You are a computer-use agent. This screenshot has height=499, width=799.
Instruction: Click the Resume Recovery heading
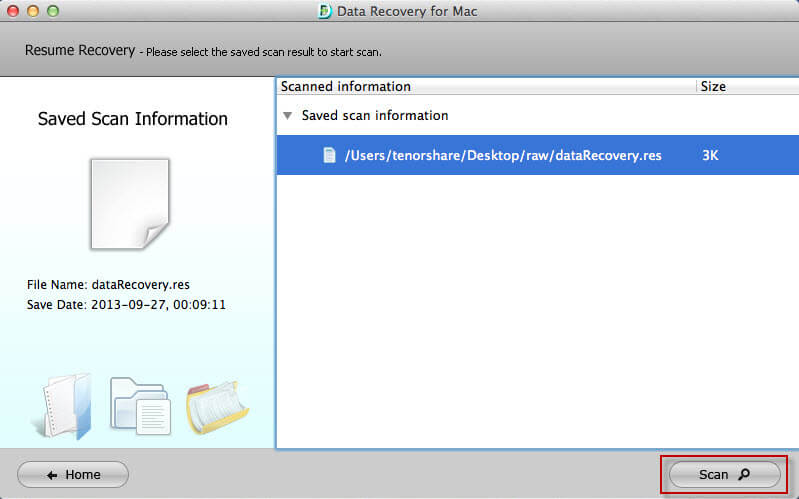tap(79, 50)
